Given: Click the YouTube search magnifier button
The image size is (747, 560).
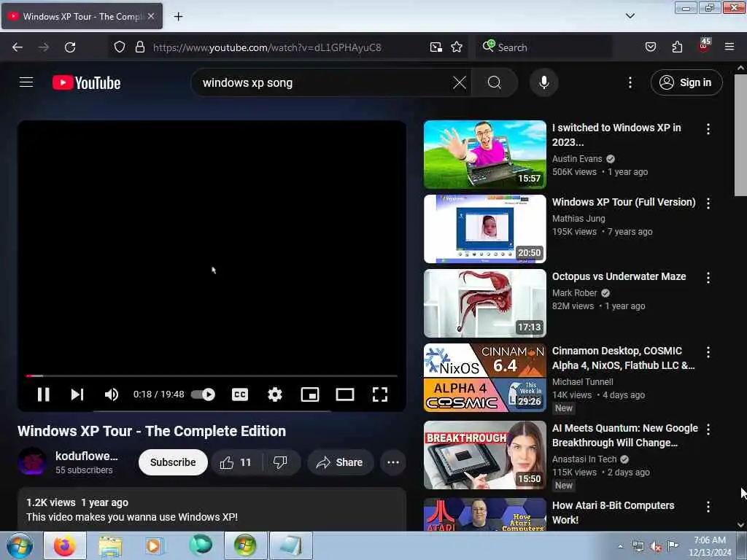Looking at the screenshot, I should 495,83.
